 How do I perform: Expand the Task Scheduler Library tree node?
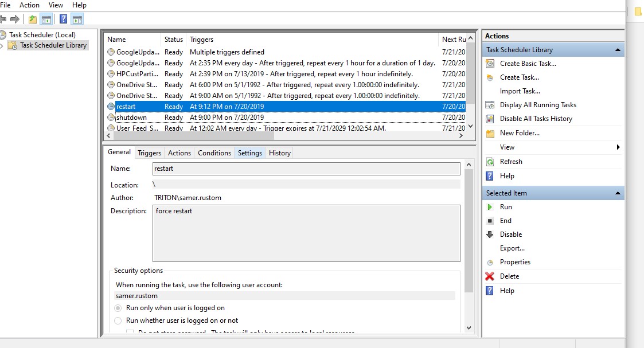[x=2, y=45]
